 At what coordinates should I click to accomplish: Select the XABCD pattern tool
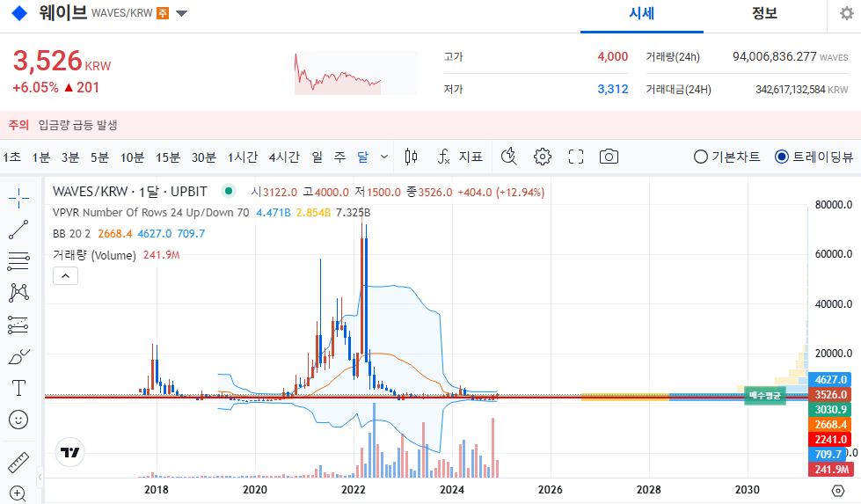(x=18, y=293)
